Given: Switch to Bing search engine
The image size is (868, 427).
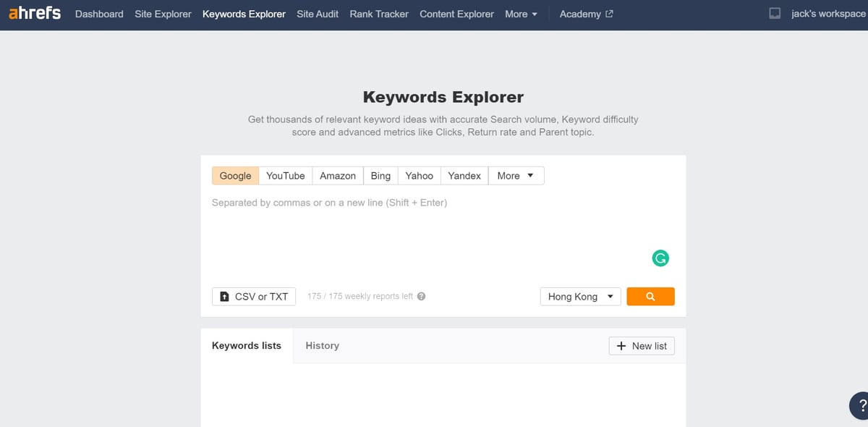Looking at the screenshot, I should (x=380, y=175).
